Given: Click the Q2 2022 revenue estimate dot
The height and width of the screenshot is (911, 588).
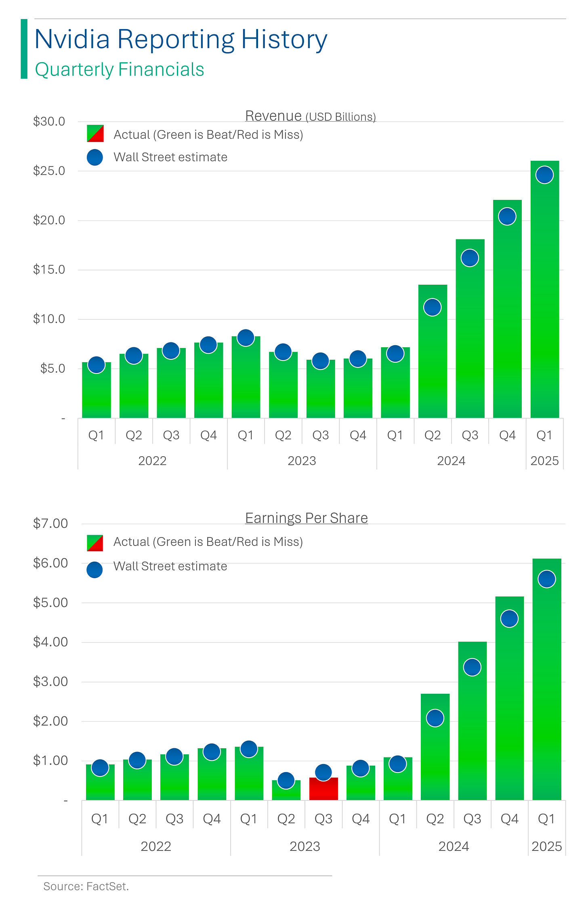Looking at the screenshot, I should (134, 355).
